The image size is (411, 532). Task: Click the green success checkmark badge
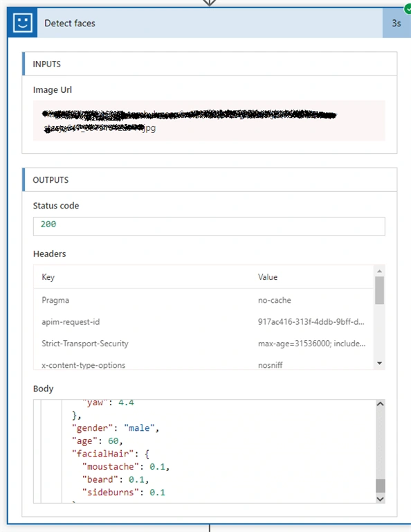click(408, 9)
